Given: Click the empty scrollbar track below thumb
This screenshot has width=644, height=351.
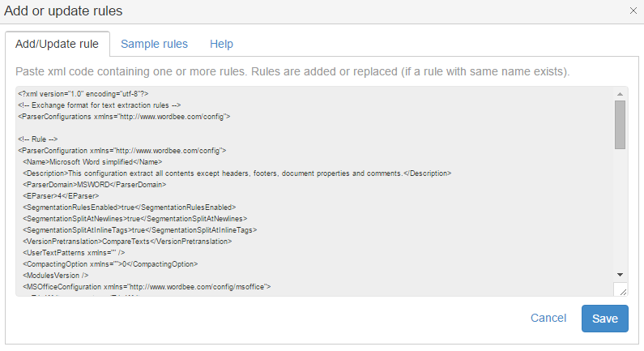Looking at the screenshot, I should (620, 211).
